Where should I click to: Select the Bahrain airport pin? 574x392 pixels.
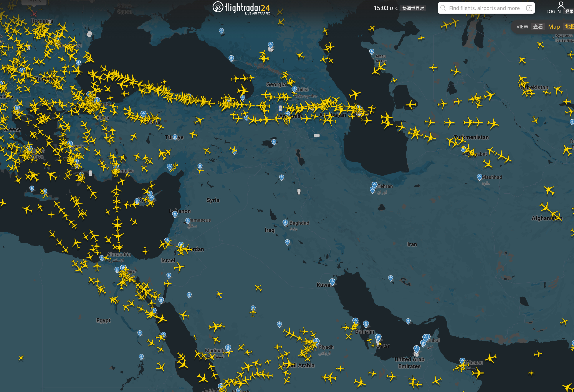point(366,323)
